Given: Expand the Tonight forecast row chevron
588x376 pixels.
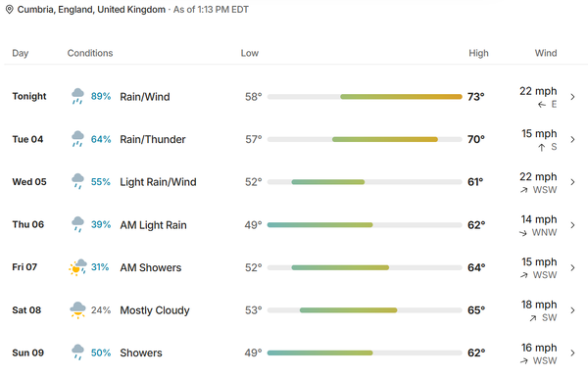Looking at the screenshot, I should [x=572, y=97].
